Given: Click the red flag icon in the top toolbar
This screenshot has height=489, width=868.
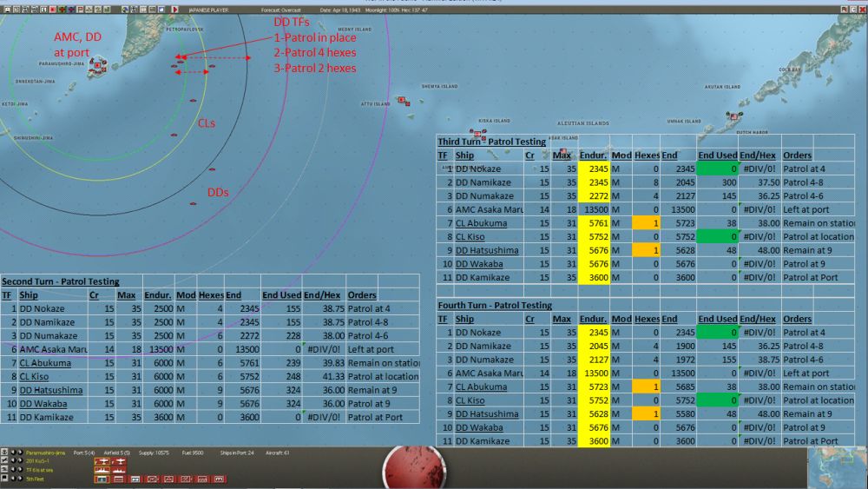Looking at the screenshot, I should point(80,10).
